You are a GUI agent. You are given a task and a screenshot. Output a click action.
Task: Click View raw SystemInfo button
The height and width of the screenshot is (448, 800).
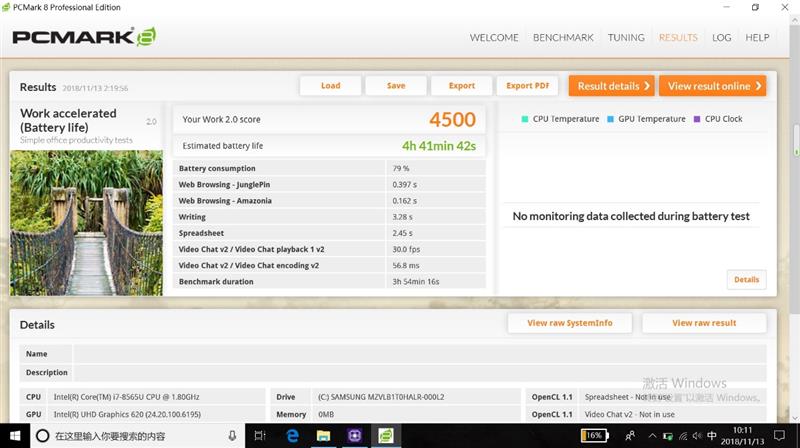coord(570,323)
